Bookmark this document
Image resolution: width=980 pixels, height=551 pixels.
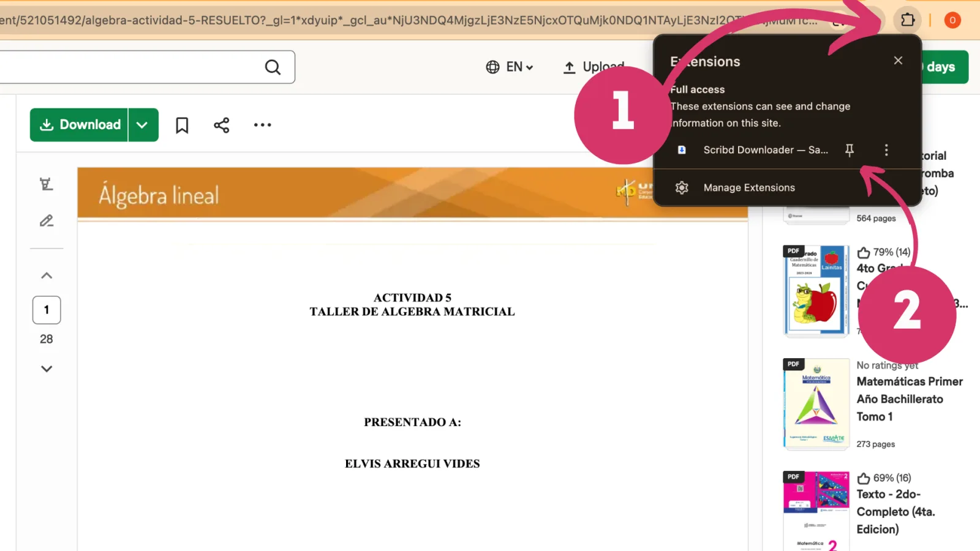tap(182, 125)
